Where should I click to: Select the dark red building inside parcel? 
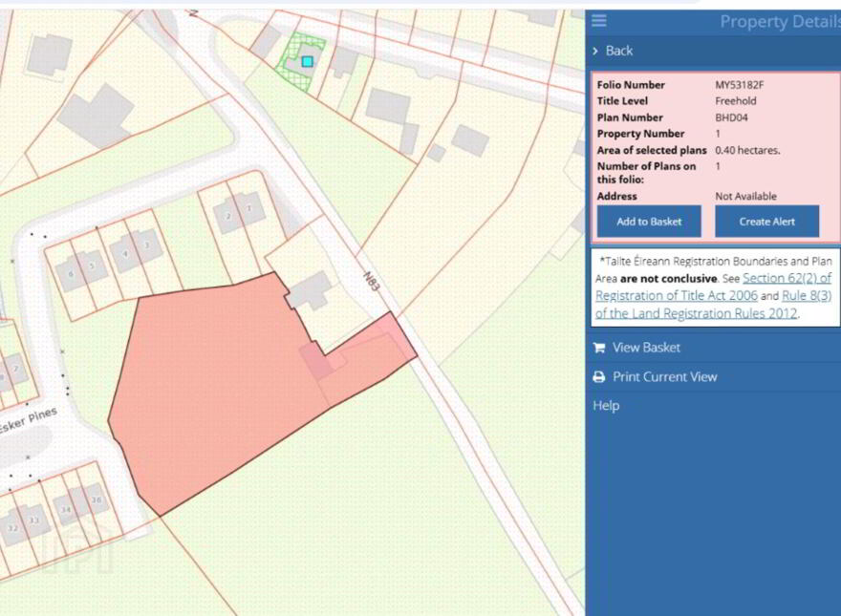click(316, 361)
